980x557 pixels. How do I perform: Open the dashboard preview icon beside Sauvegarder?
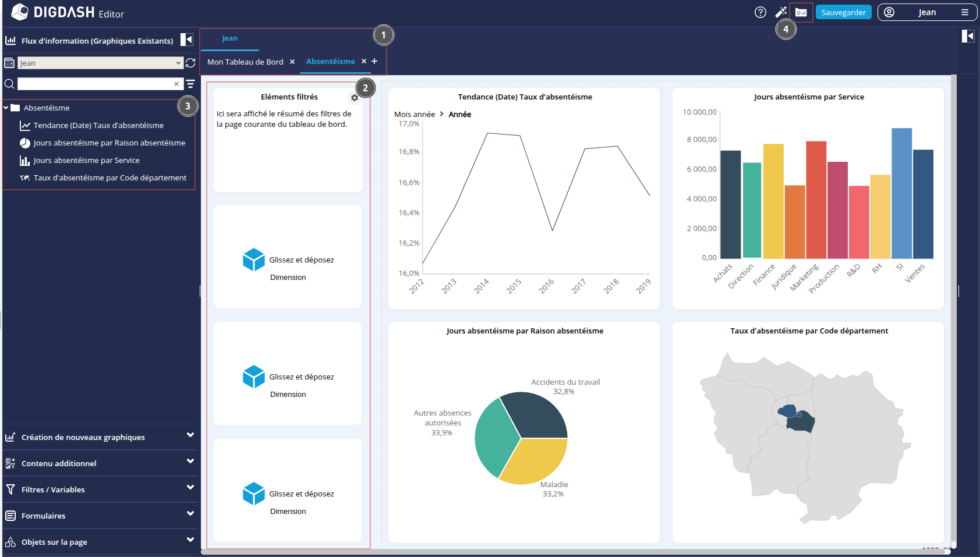(801, 12)
